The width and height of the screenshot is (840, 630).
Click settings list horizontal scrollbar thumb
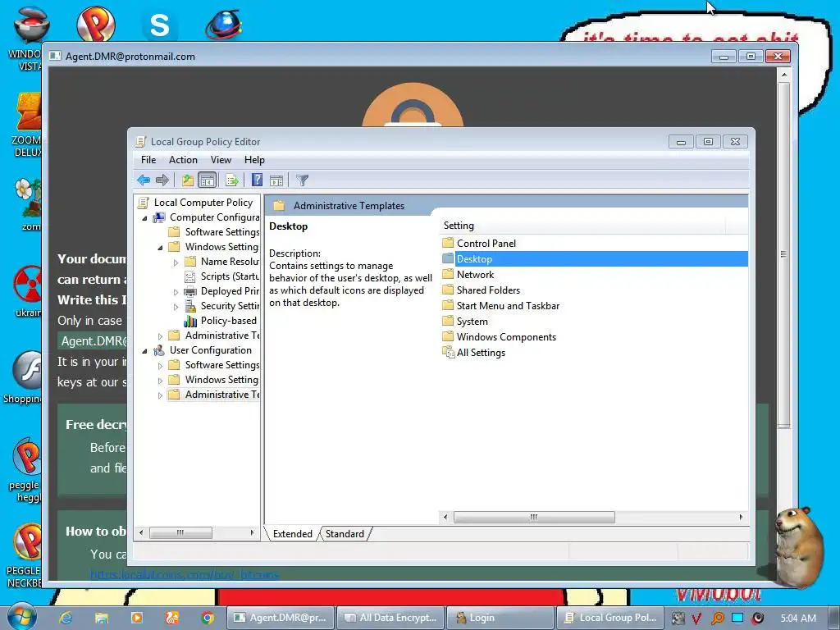(x=534, y=517)
